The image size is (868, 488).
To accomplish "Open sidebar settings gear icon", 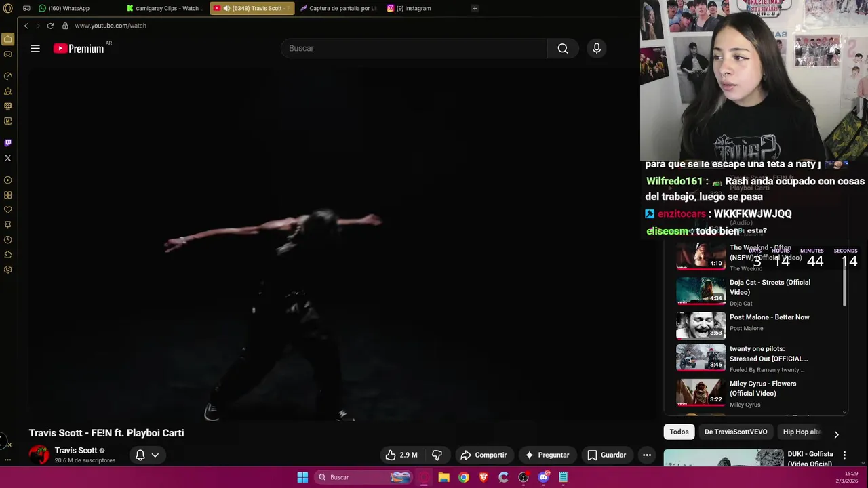I will click(8, 270).
